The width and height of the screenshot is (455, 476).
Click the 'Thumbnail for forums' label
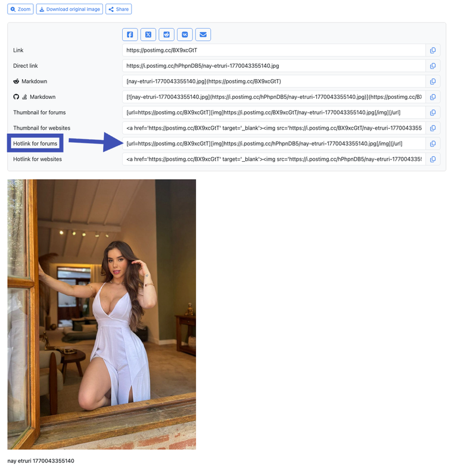(x=39, y=112)
